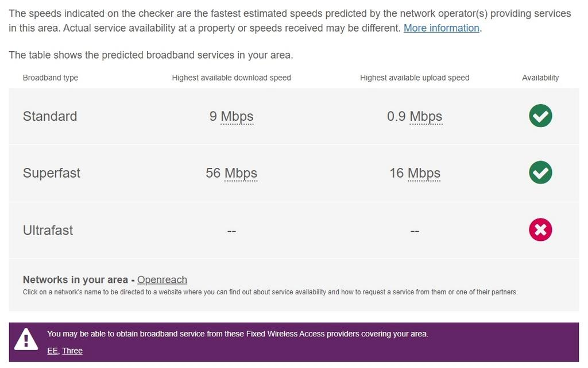Click the Broadband type column header
588x368 pixels.
51,78
